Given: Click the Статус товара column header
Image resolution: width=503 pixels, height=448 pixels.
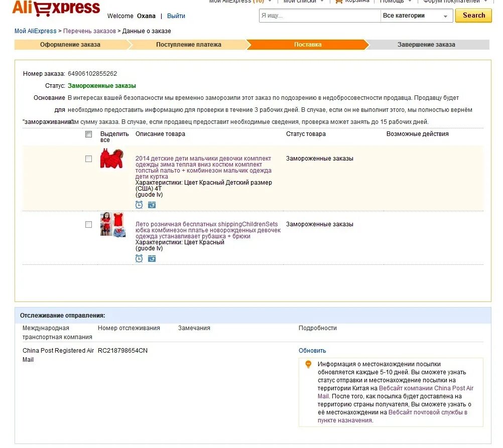Looking at the screenshot, I should 306,134.
